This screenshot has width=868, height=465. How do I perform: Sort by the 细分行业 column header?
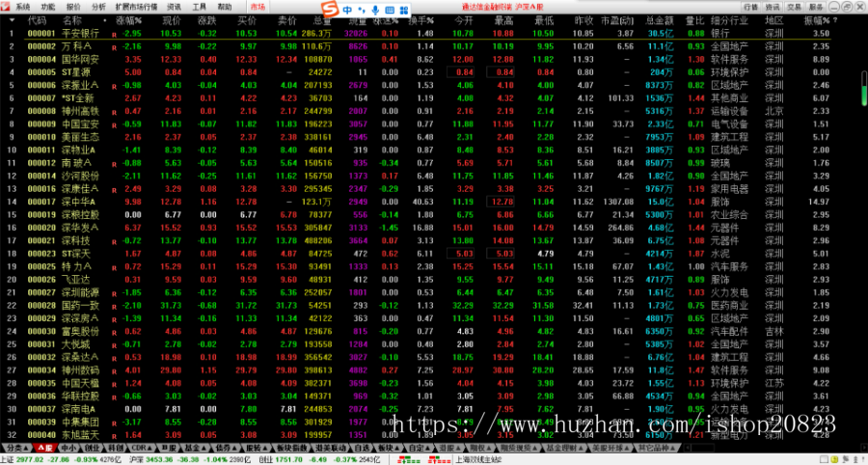pos(729,20)
